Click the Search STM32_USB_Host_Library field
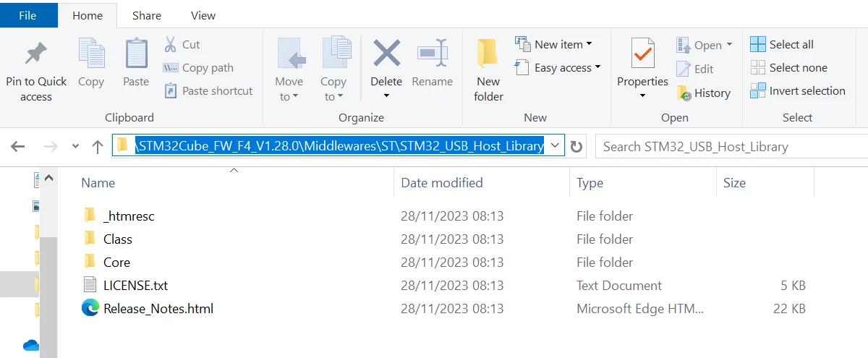 (731, 146)
